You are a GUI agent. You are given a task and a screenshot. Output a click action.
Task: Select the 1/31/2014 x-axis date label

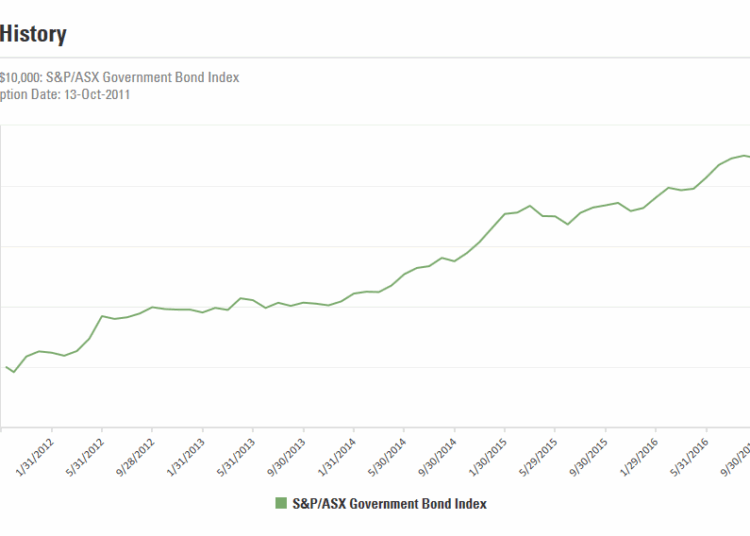point(339,453)
